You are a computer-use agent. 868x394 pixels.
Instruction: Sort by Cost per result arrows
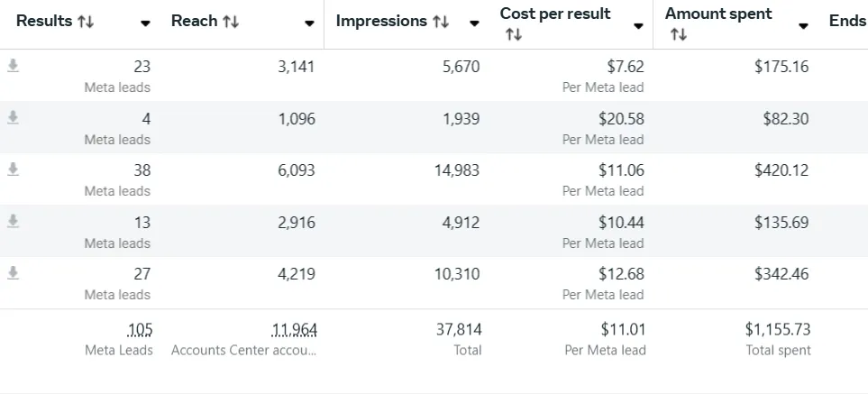[x=514, y=35]
